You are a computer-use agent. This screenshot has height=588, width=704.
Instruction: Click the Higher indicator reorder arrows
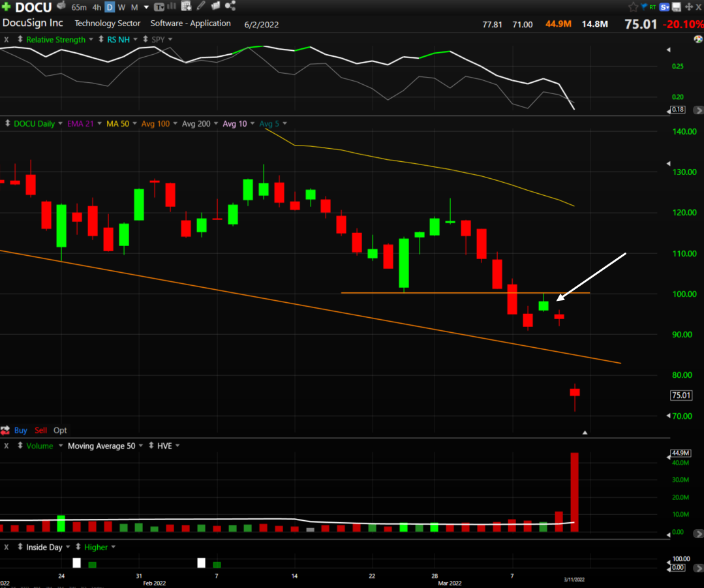(78, 547)
